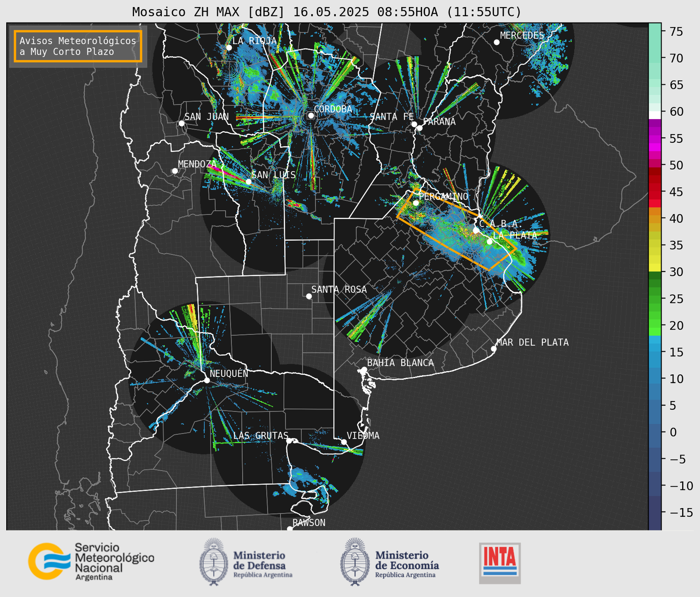Click the 0 dBZ colorbar label
This screenshot has width=700, height=597.
coord(673,432)
